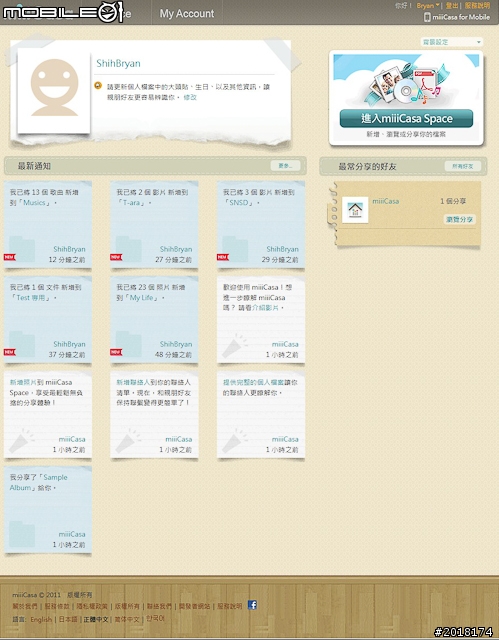Select 正體中文 language option
Image resolution: width=499 pixels, height=640 pixels.
pos(96,619)
